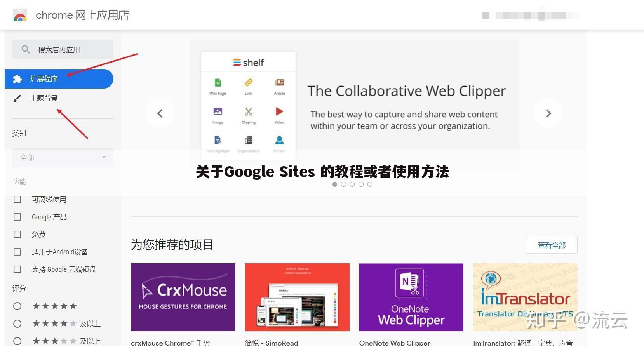Click the Article icon in shelf preview

pos(280,82)
